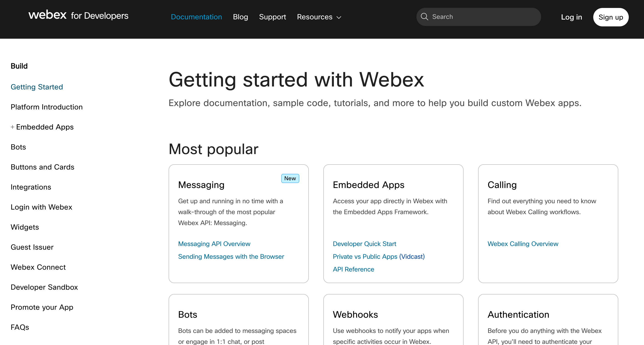
Task: Open Buttons and Cards sidebar item
Action: pyautogui.click(x=43, y=167)
